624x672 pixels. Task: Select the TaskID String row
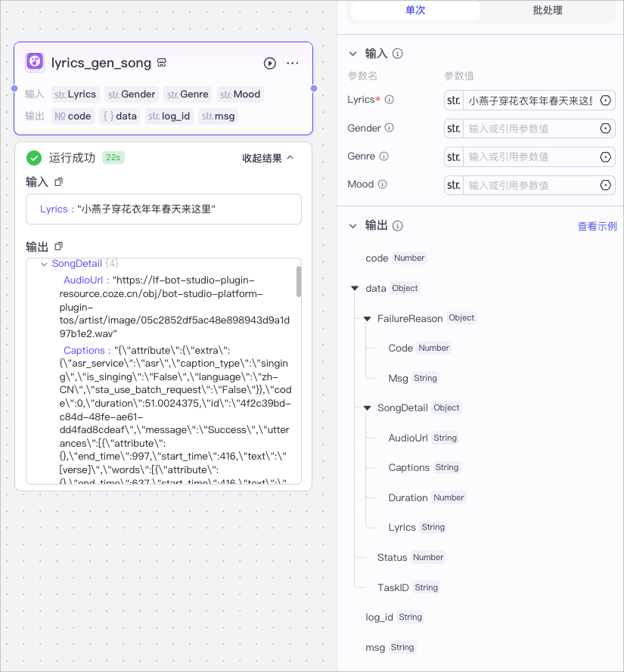tap(408, 587)
